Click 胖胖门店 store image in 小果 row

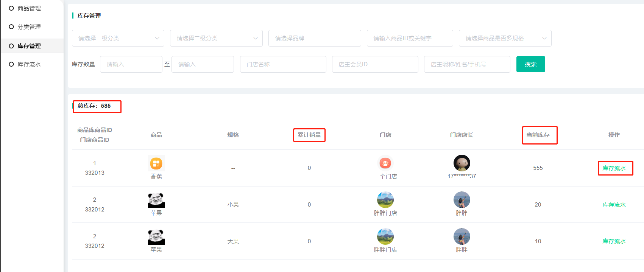coord(385,200)
